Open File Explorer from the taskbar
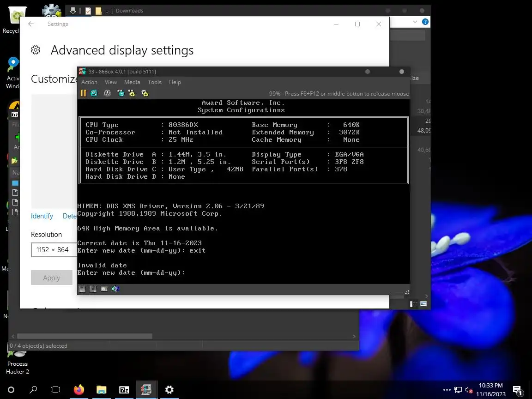 (102, 389)
